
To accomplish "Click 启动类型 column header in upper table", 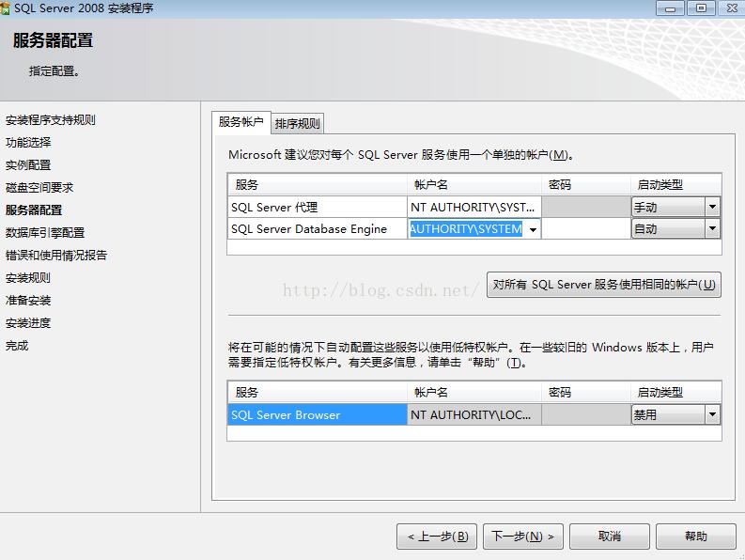I will coord(676,185).
